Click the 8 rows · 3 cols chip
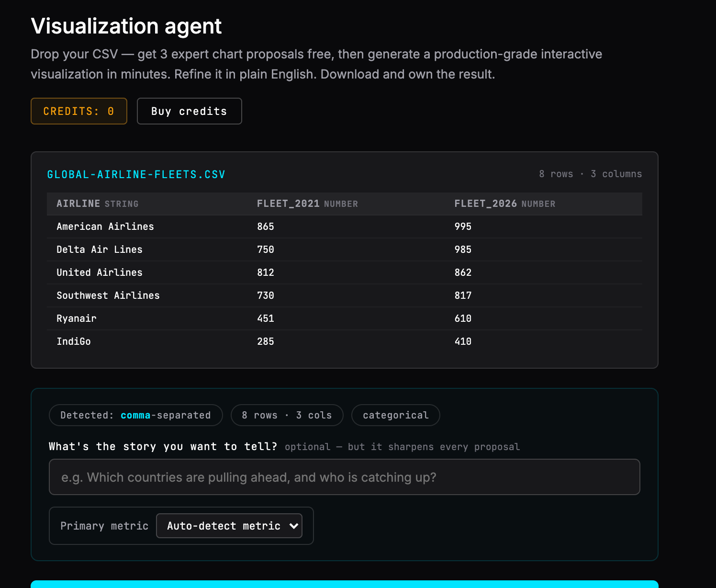The image size is (716, 588). (287, 415)
